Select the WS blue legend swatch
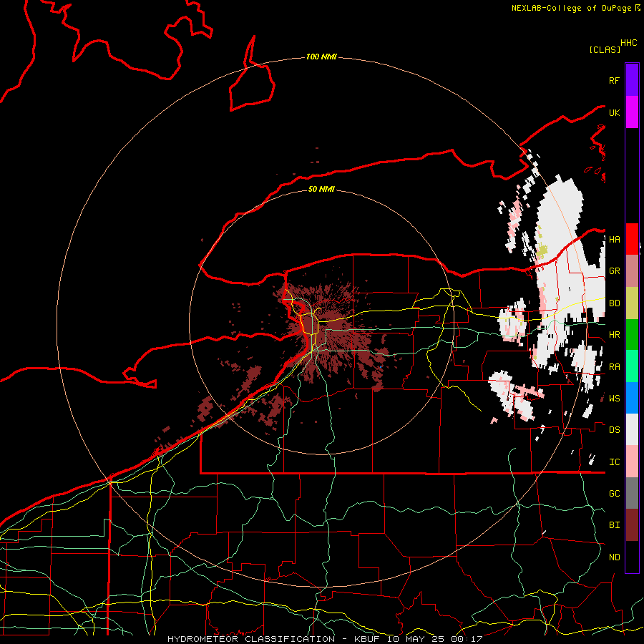The image size is (644, 644). pyautogui.click(x=632, y=398)
